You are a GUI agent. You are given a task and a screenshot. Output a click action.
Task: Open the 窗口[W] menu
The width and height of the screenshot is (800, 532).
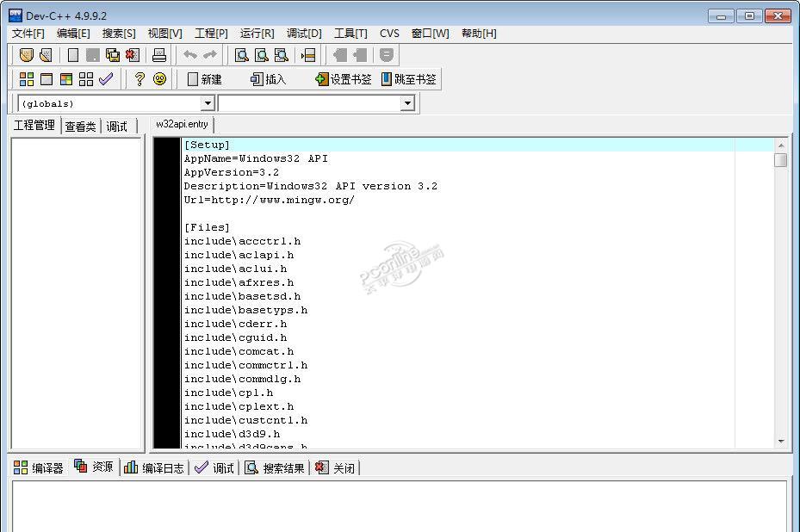pos(430,34)
